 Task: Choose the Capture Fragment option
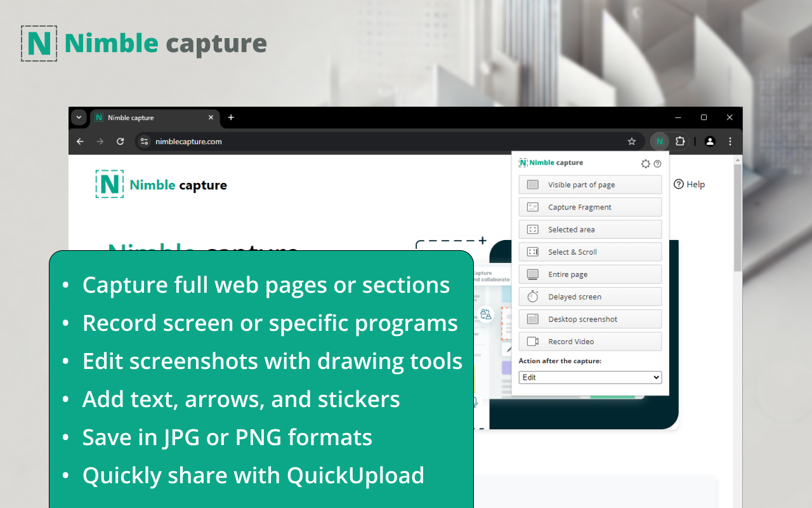[590, 206]
